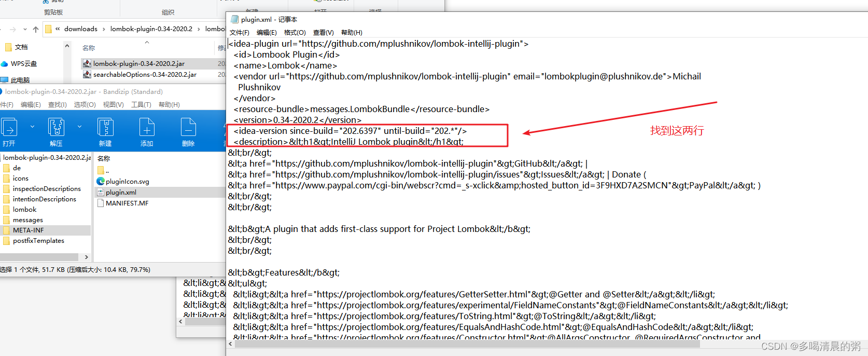
Task: Click the parent folder '..' entry in Bandizip
Action: pyautogui.click(x=103, y=171)
